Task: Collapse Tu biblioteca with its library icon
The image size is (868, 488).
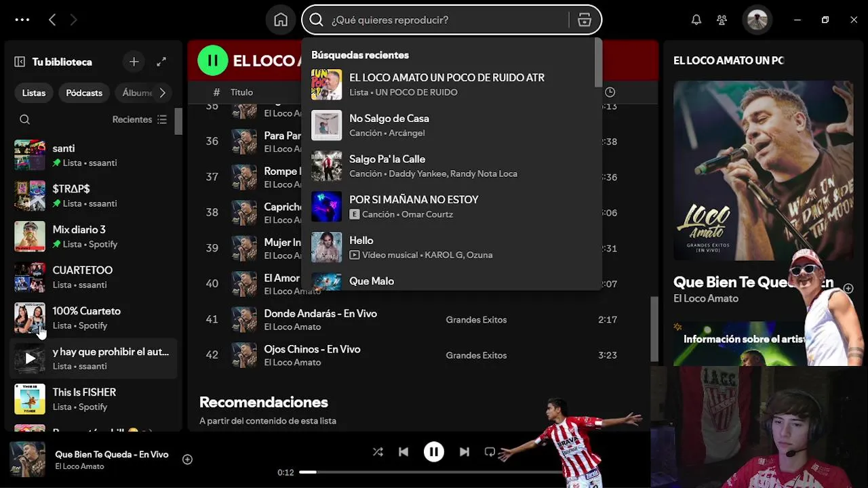Action: click(x=20, y=62)
